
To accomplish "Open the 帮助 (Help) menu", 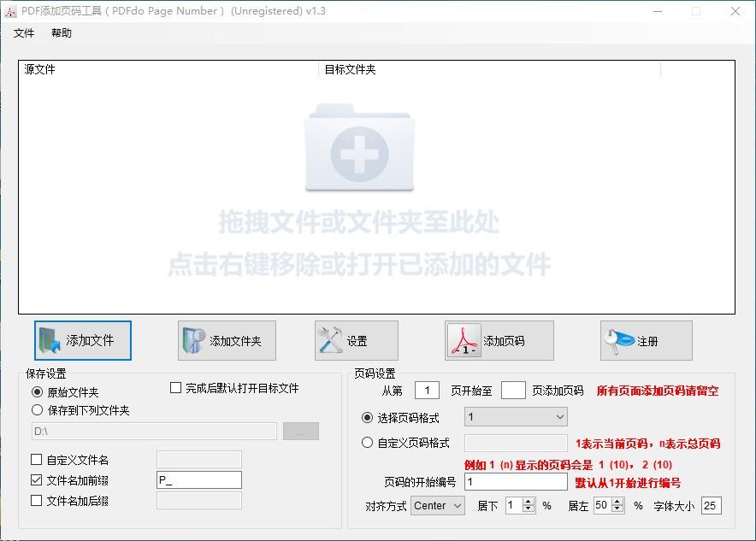I will coord(62,33).
